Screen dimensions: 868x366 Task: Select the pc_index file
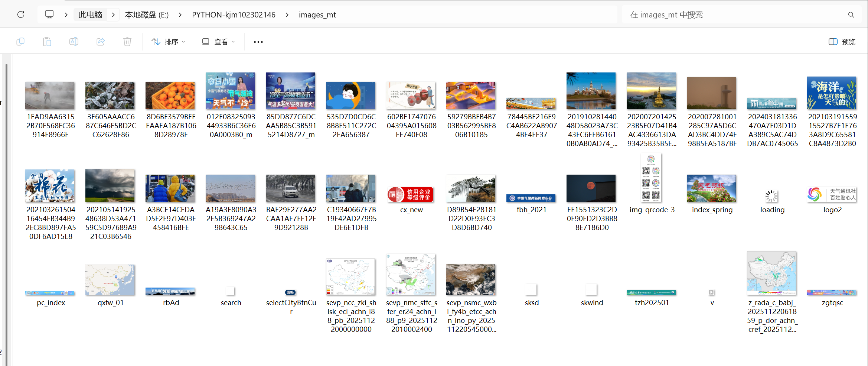(50, 293)
